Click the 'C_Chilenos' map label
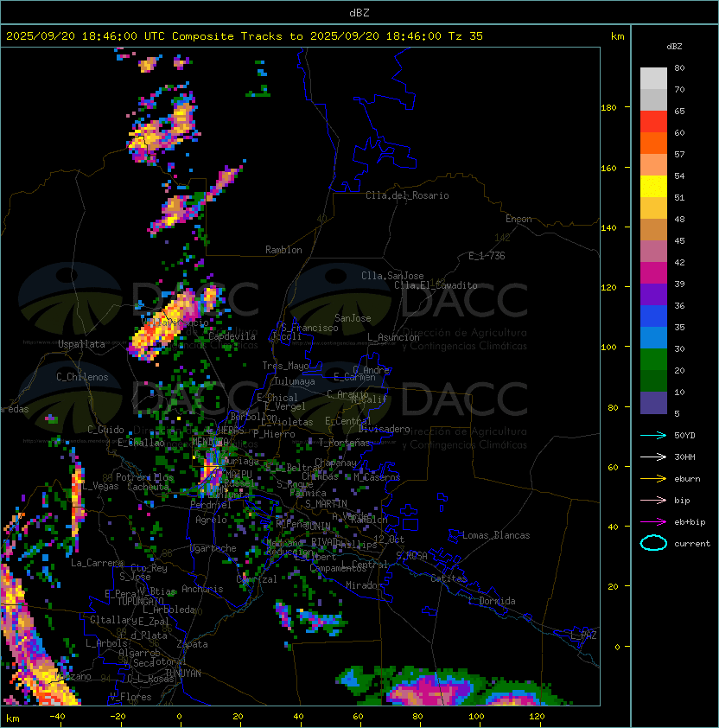This screenshot has height=728, width=719. (x=82, y=377)
